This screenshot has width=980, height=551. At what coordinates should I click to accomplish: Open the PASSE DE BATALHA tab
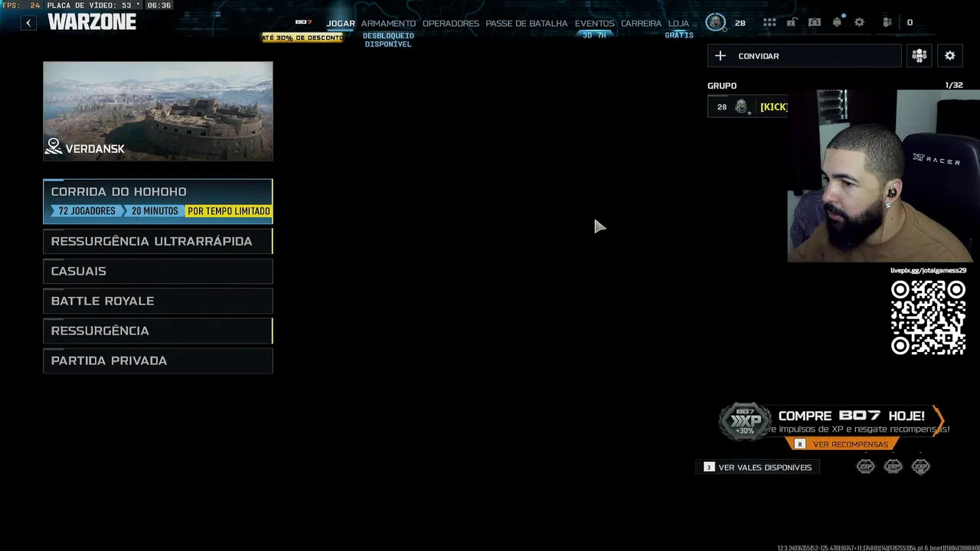point(527,24)
